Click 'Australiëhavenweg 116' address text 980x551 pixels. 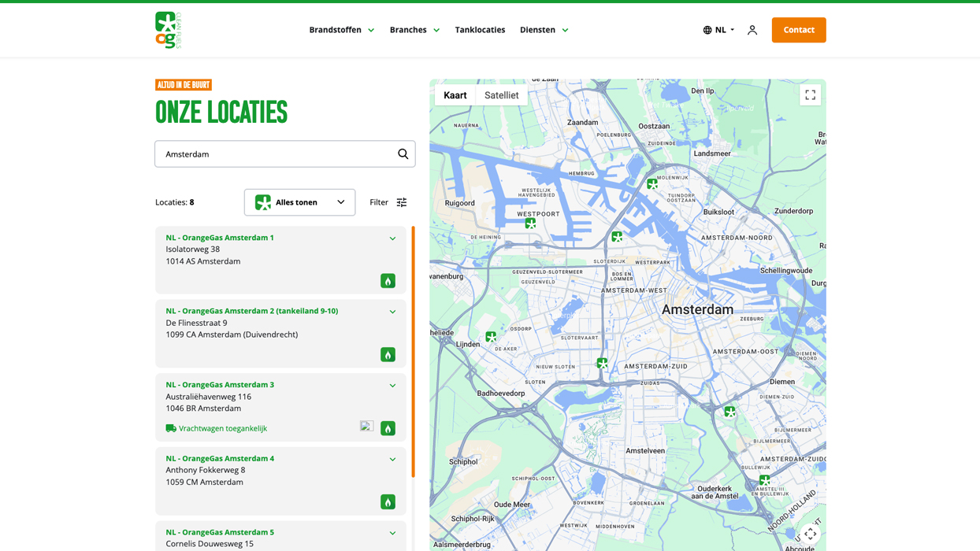[x=209, y=397]
